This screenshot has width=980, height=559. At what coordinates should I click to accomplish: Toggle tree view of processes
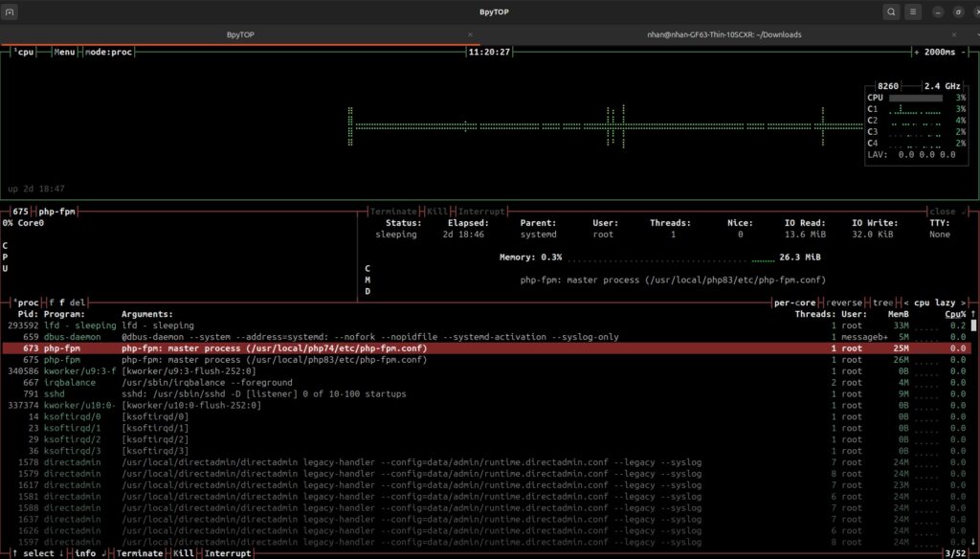coord(881,302)
